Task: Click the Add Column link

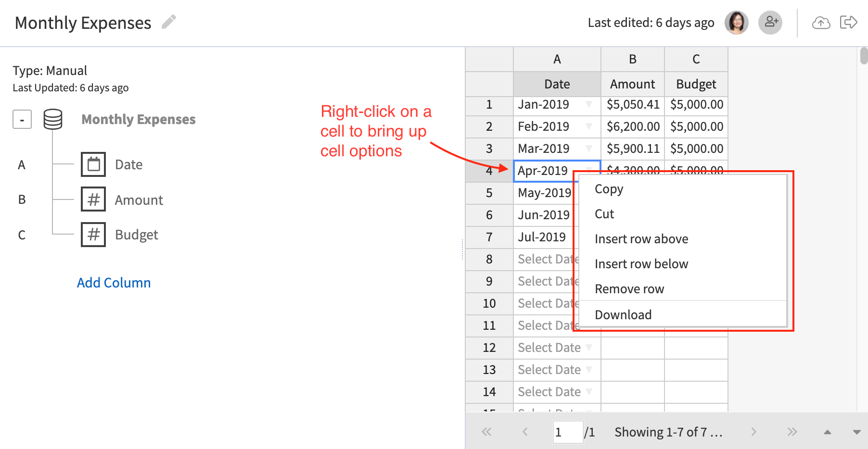Action: (114, 283)
